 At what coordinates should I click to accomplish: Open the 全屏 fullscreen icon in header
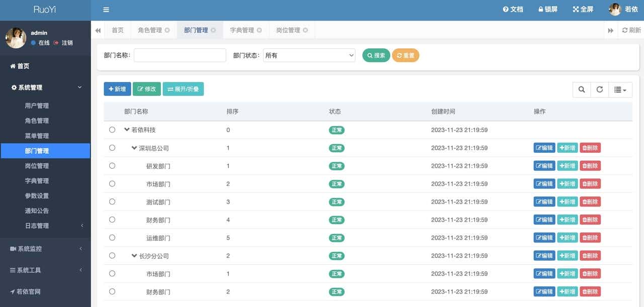(x=576, y=10)
